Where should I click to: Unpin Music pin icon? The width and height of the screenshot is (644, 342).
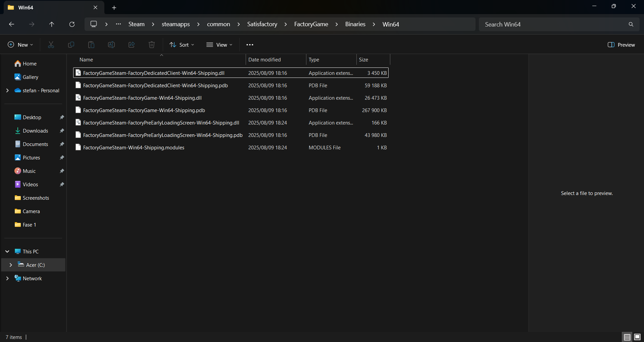(x=62, y=171)
